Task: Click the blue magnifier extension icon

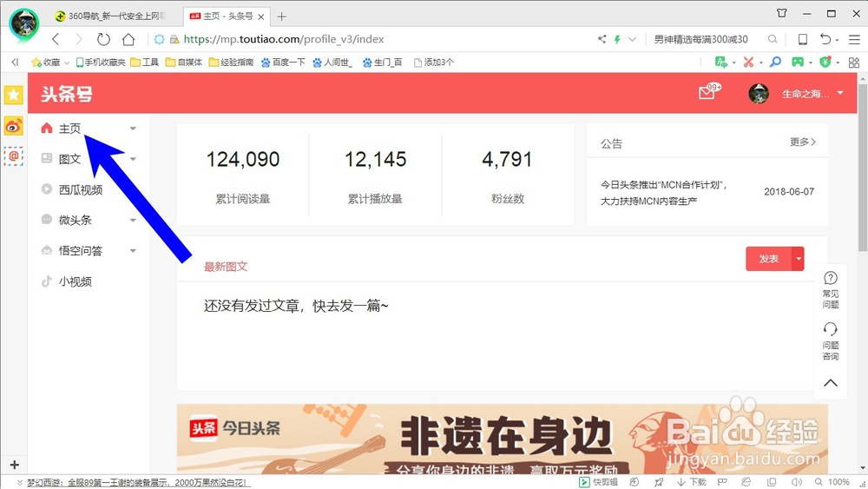Action: click(x=775, y=62)
